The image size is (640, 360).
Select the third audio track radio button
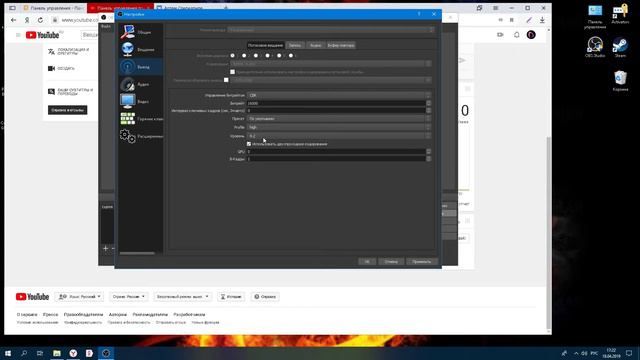pyautogui.click(x=256, y=56)
